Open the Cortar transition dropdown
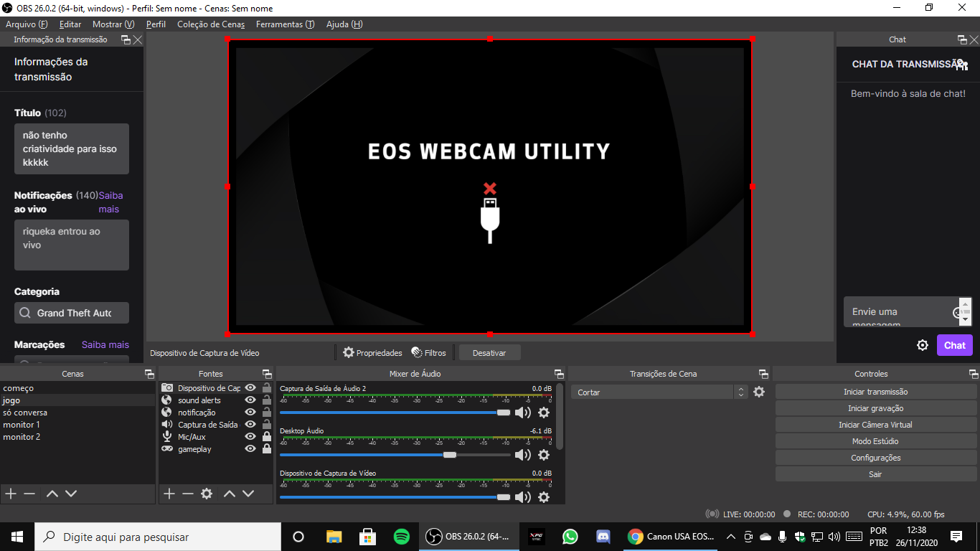980x551 pixels. click(659, 392)
